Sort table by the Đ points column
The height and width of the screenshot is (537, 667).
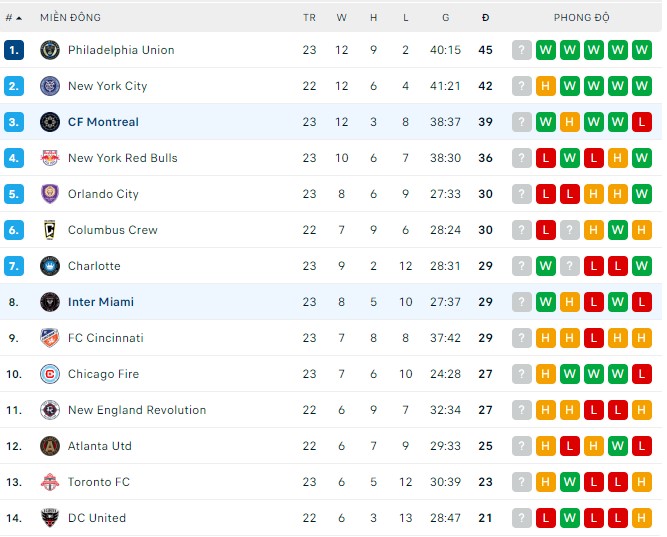pyautogui.click(x=485, y=18)
